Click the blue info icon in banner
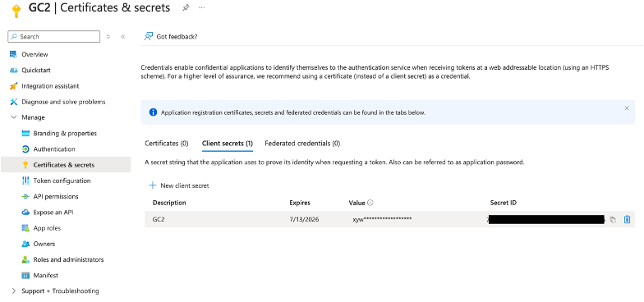Viewport: 644px width, 302px height. tap(153, 112)
